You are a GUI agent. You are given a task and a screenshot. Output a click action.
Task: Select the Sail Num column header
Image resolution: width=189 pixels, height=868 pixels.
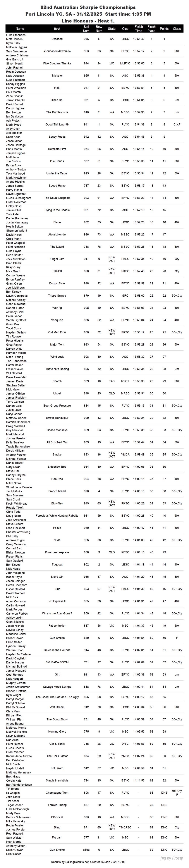tap(86, 29)
